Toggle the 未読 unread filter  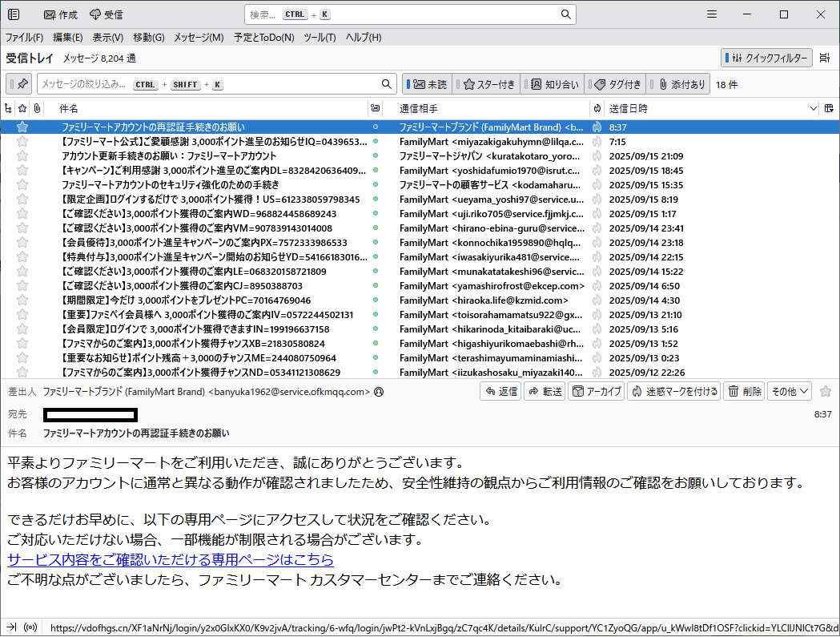point(428,84)
